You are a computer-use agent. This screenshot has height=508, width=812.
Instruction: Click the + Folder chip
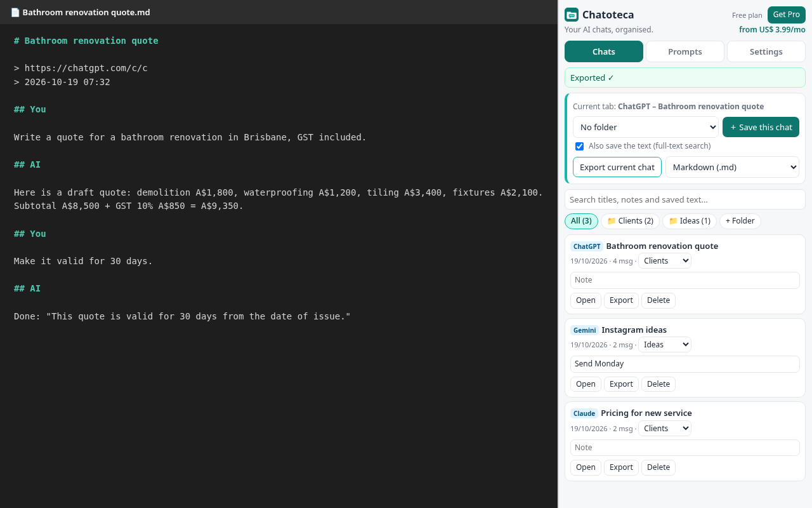pyautogui.click(x=740, y=221)
